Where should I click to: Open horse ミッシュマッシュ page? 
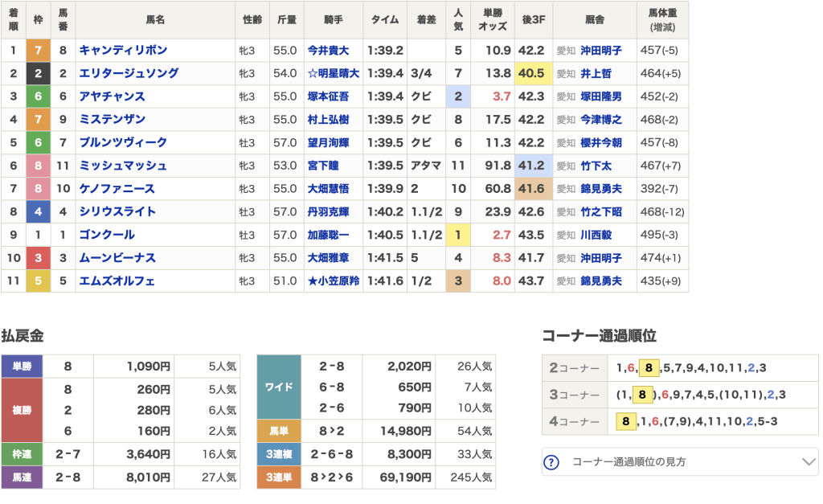(123, 166)
